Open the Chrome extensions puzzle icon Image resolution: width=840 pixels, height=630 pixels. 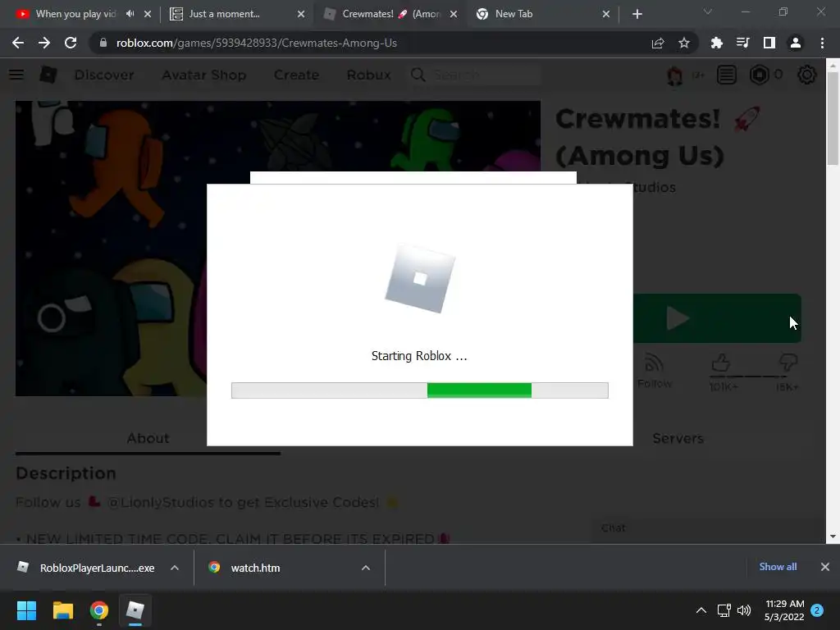pyautogui.click(x=716, y=43)
